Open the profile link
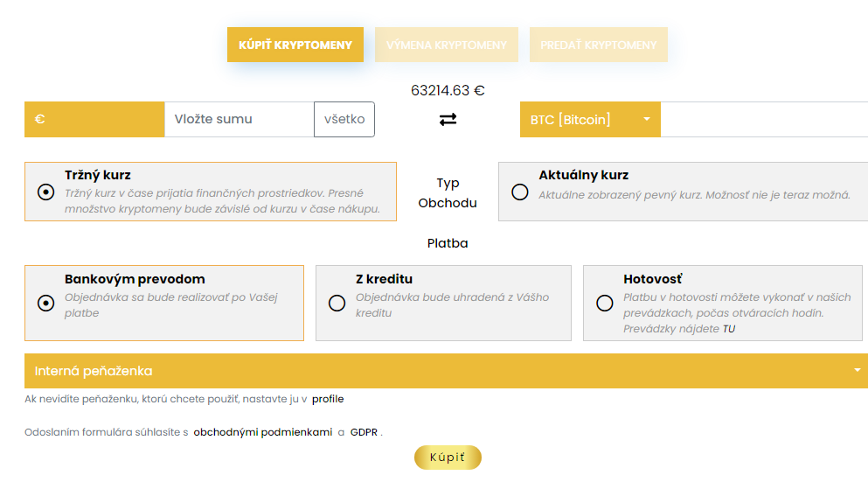 (x=328, y=399)
